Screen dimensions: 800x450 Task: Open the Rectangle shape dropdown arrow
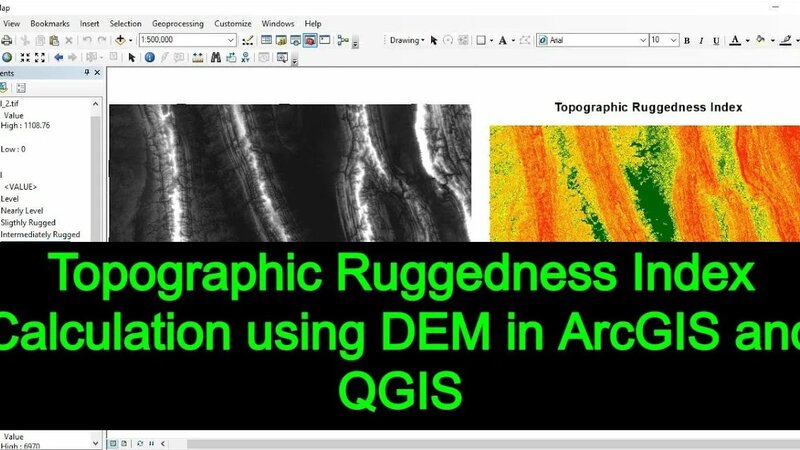pos(491,40)
